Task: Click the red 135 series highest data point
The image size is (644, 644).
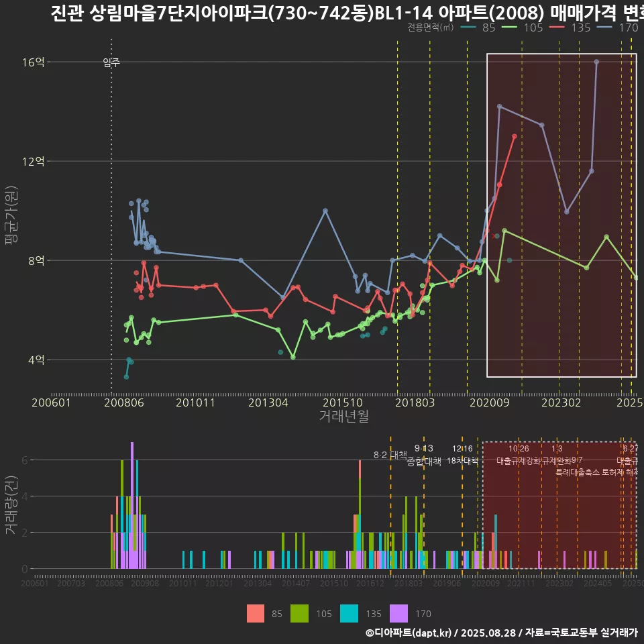Action: pyautogui.click(x=515, y=136)
